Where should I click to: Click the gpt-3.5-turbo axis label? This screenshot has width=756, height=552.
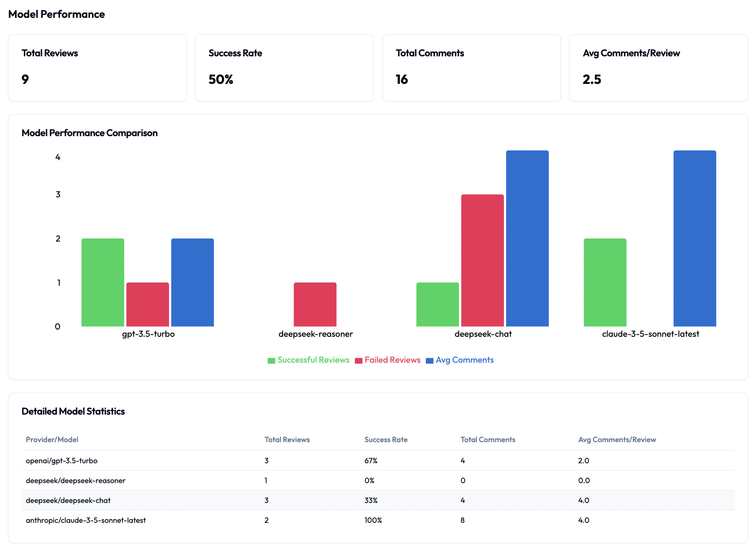click(148, 334)
